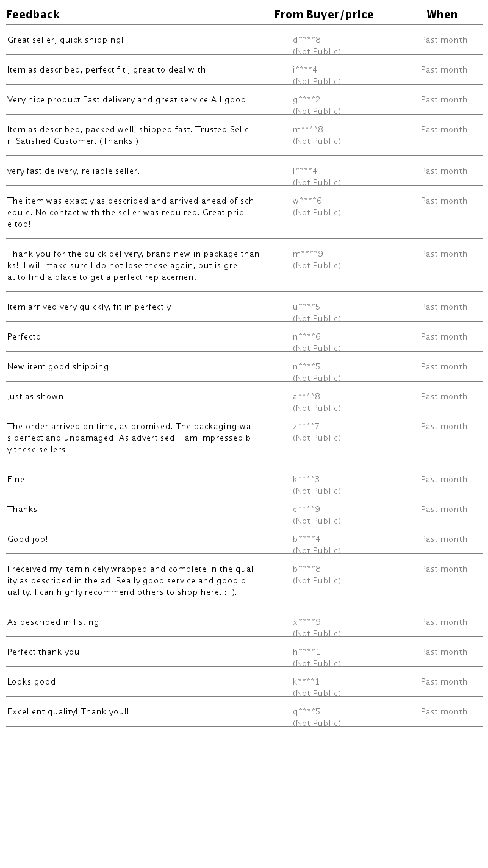Click buyer name d****8
Screen dimensions: 488x868
click(x=307, y=40)
